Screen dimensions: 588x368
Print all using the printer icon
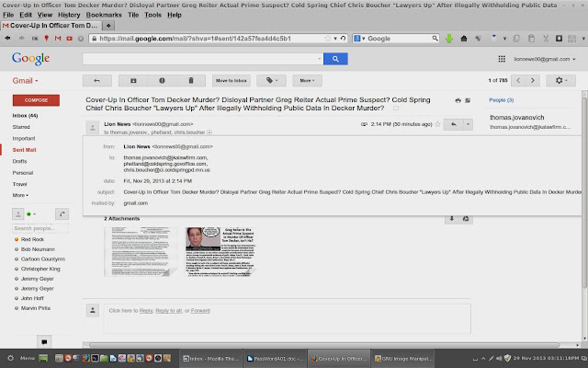click(x=458, y=100)
